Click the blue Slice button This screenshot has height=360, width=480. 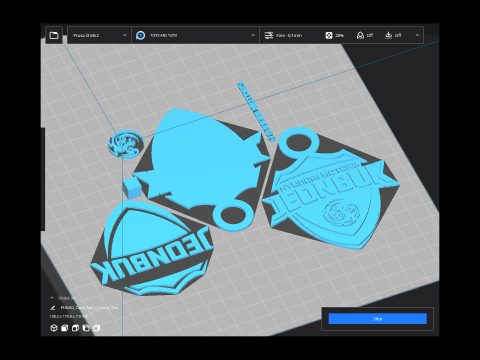click(x=377, y=319)
